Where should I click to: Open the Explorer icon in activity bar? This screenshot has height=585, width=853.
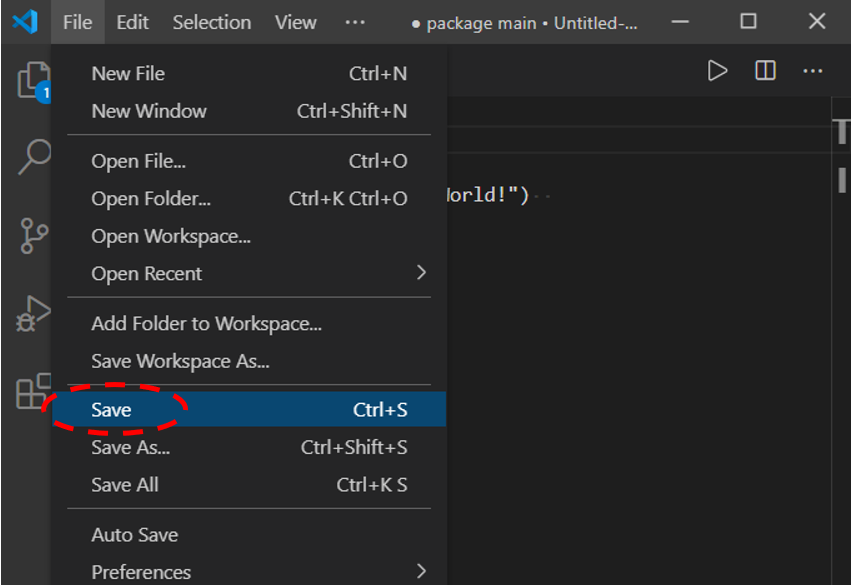(34, 80)
